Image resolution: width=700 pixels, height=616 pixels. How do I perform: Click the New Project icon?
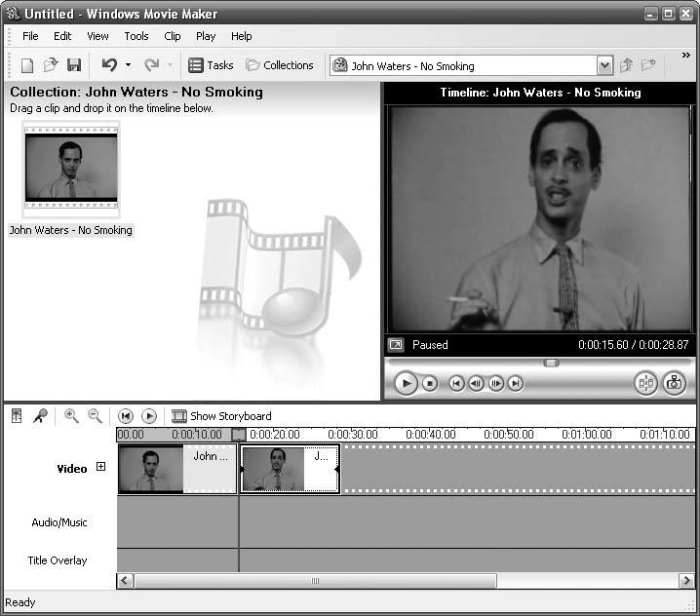(27, 65)
